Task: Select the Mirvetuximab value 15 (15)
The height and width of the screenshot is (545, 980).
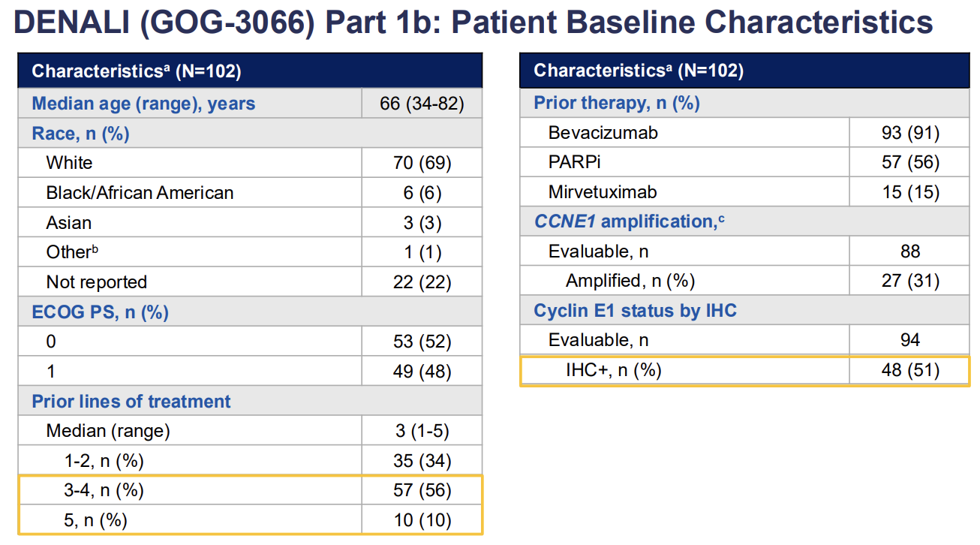Action: (x=910, y=192)
